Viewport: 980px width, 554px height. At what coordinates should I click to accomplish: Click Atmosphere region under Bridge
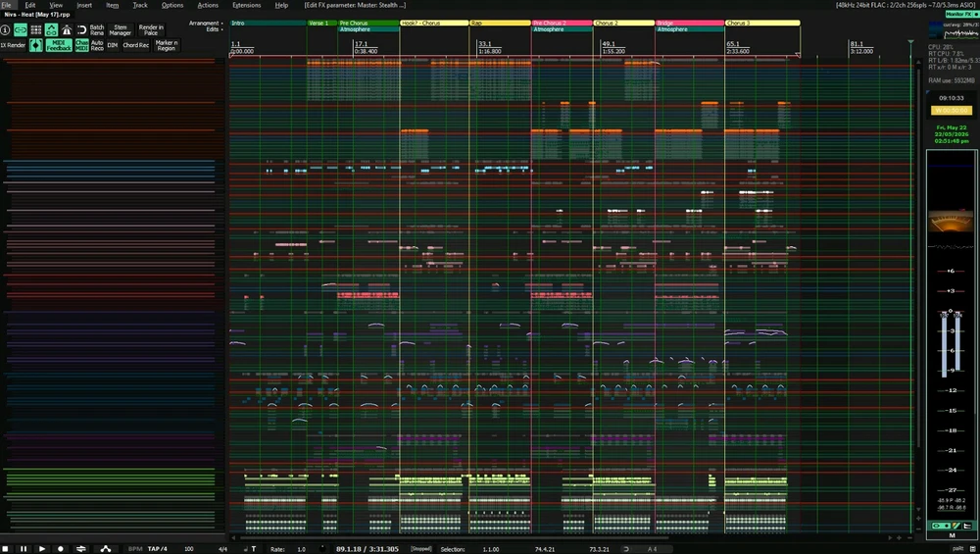tap(689, 29)
